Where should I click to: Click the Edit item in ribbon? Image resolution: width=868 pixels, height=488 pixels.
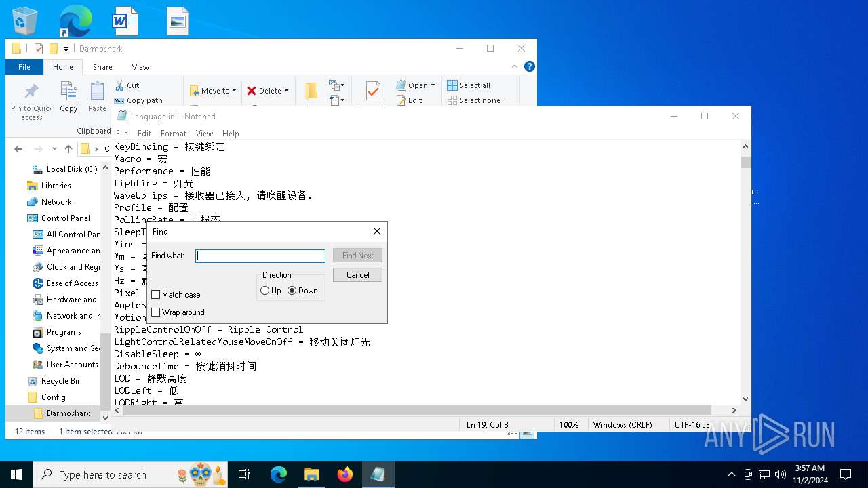pyautogui.click(x=409, y=100)
